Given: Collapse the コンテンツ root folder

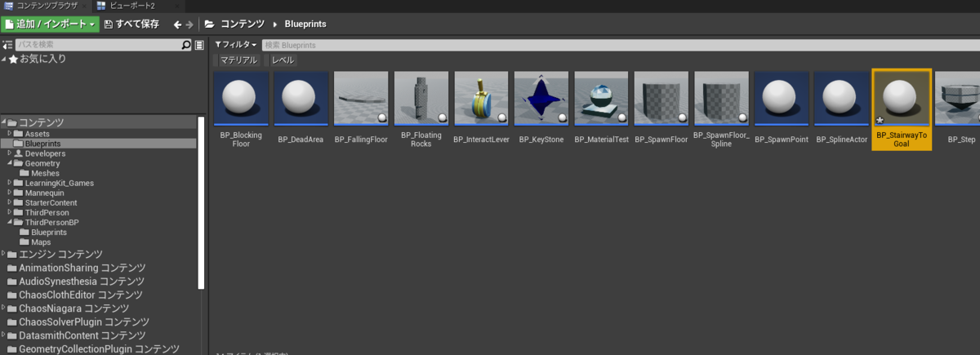Looking at the screenshot, I should (4, 122).
